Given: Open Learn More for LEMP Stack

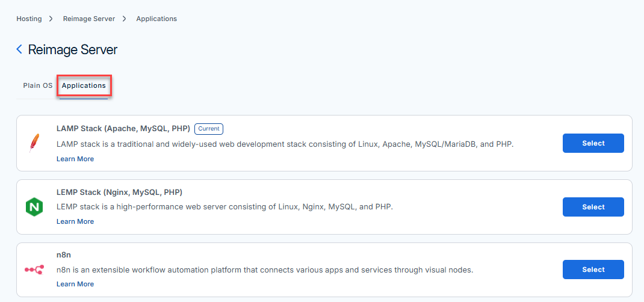Looking at the screenshot, I should click(x=75, y=221).
